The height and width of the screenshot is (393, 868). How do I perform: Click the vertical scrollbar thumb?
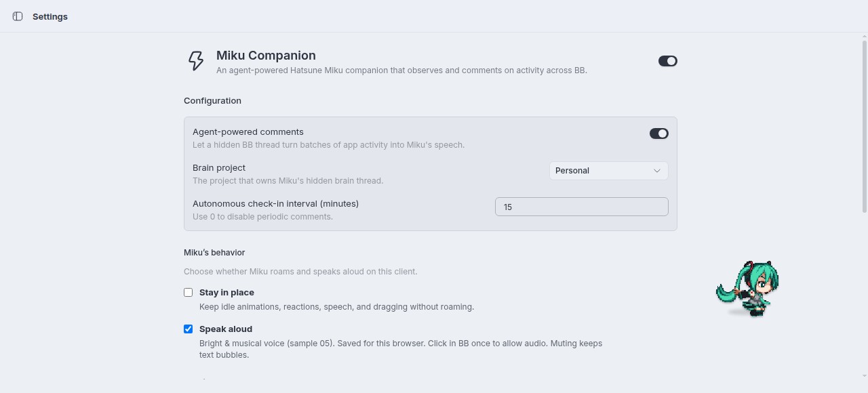(864, 125)
